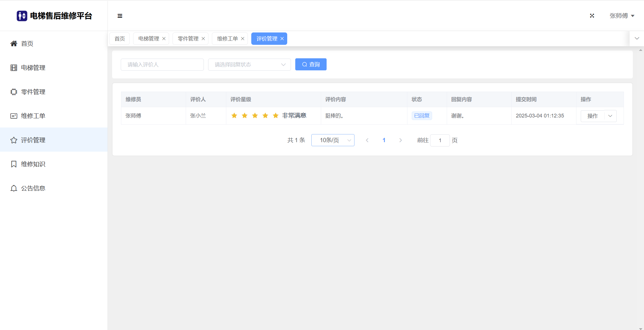Click the maintenance knowledge bookmark icon
This screenshot has height=330, width=644.
[14, 164]
